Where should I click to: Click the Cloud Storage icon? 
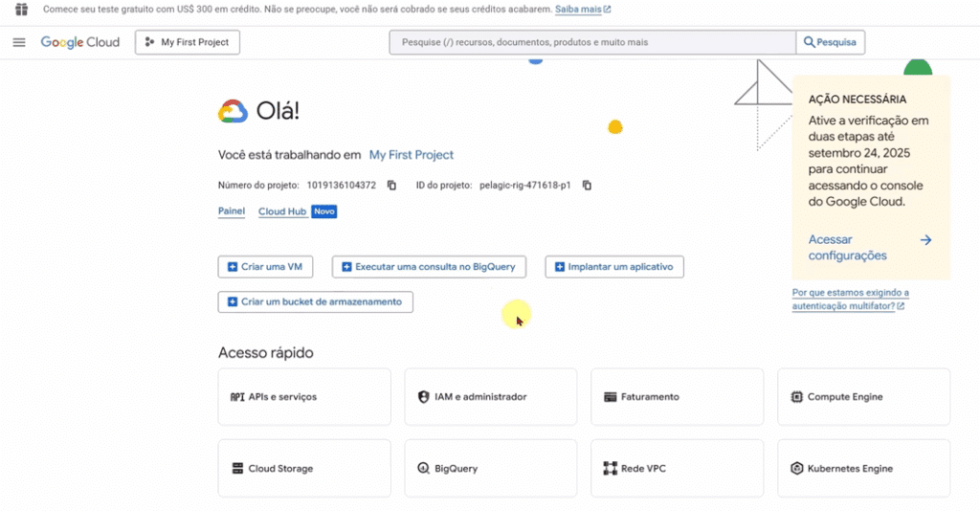click(237, 469)
